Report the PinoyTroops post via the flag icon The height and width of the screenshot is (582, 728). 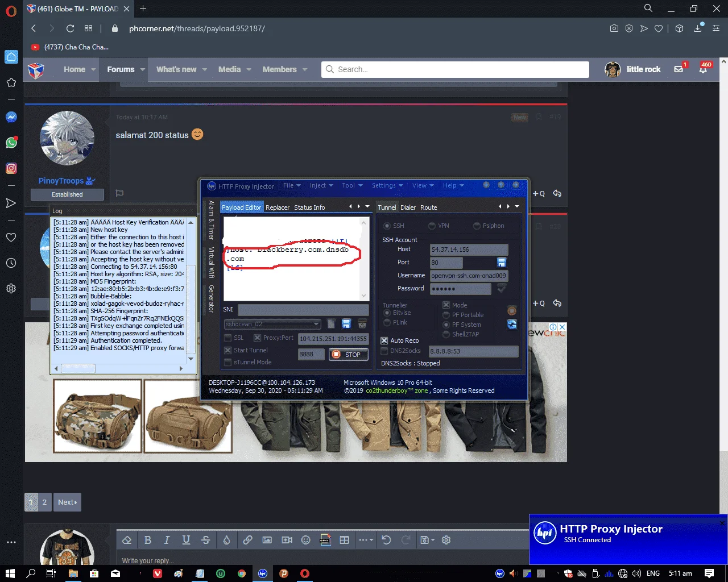pyautogui.click(x=119, y=193)
